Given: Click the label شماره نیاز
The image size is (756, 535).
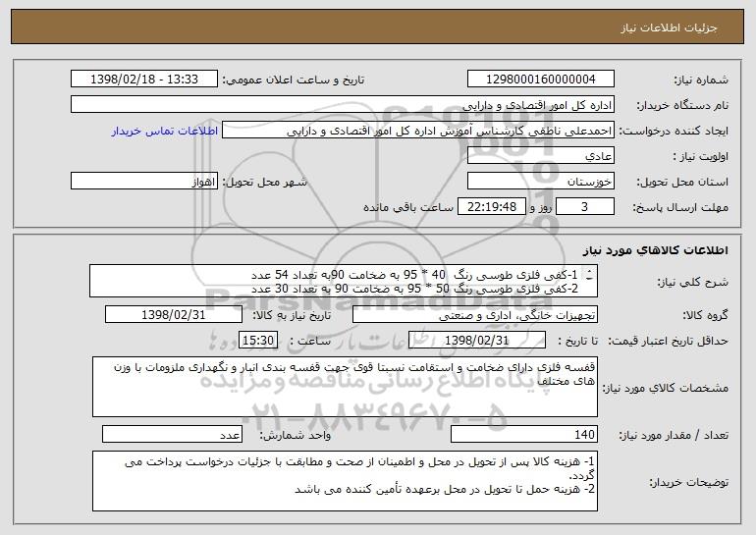Looking at the screenshot, I should [x=701, y=80].
